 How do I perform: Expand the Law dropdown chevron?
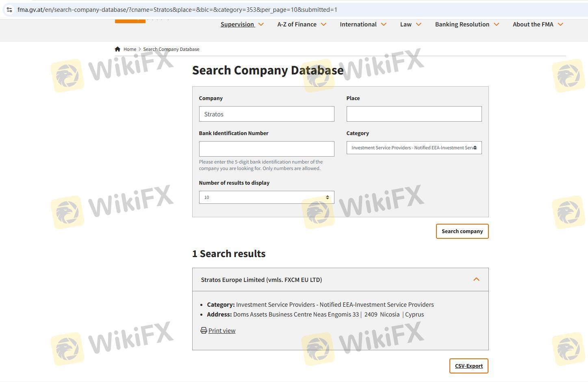[x=419, y=24]
